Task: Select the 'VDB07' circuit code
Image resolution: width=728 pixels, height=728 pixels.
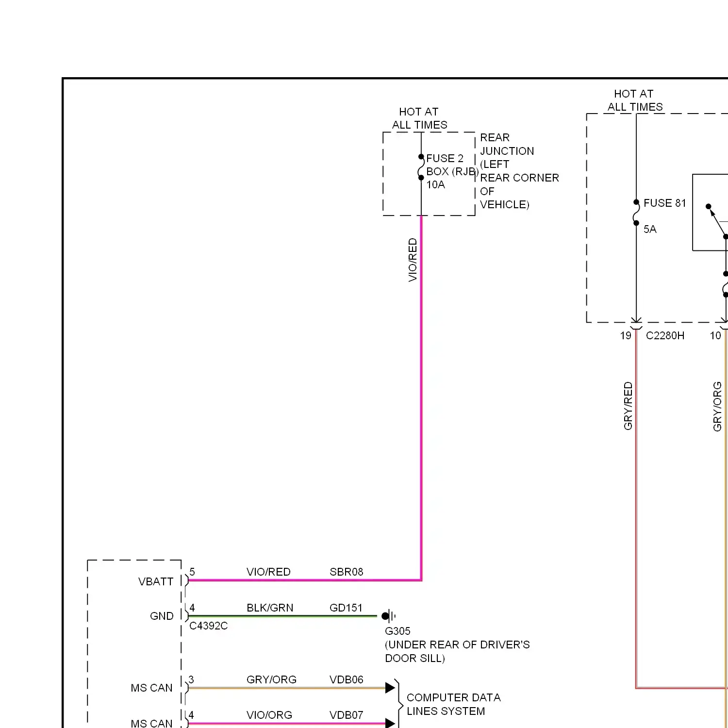Action: (x=346, y=715)
